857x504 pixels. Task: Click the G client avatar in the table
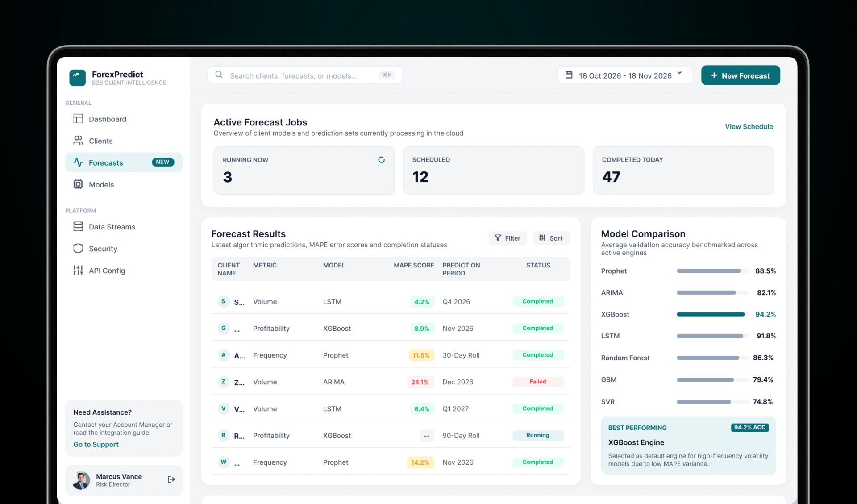(224, 329)
